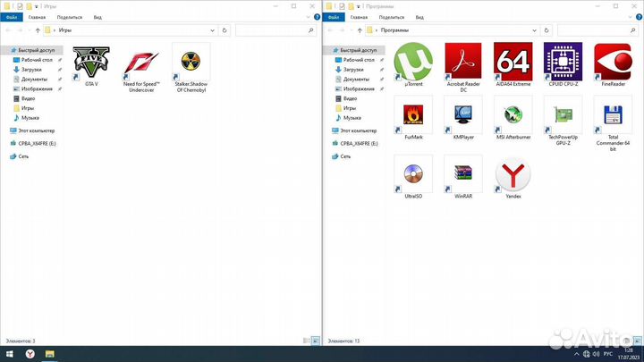Click search box in Игры window
644x362 pixels.
(x=275, y=30)
